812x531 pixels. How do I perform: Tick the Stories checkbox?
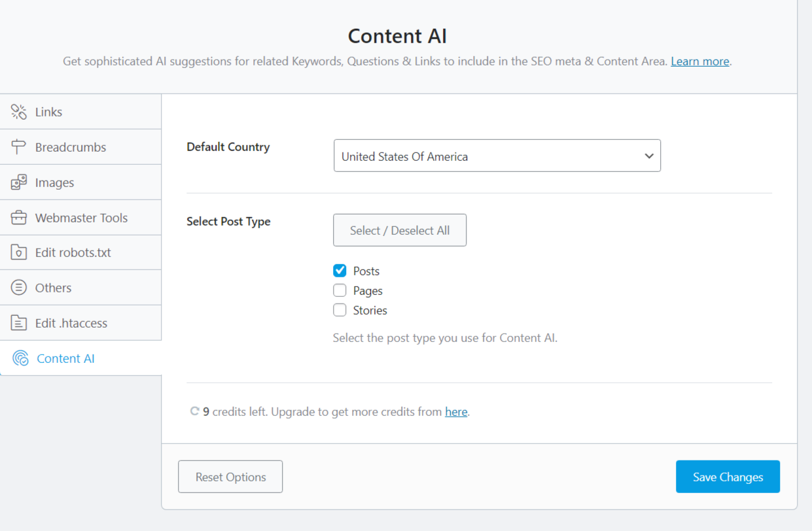340,310
